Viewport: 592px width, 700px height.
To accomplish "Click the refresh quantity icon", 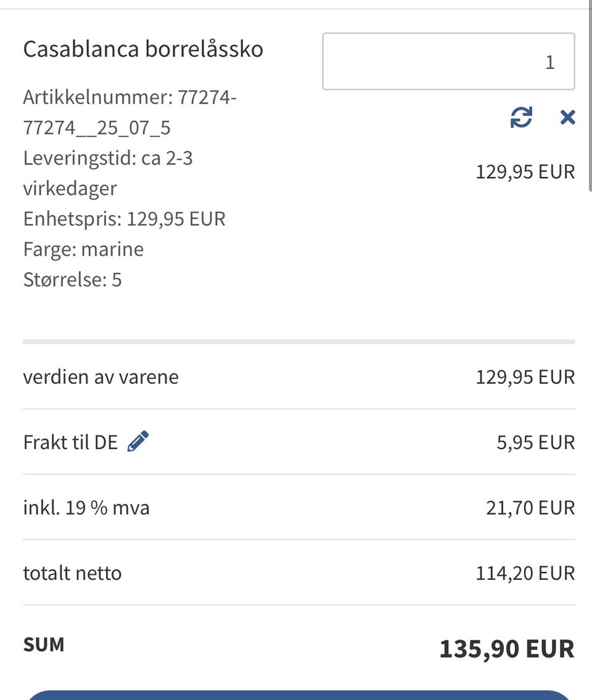I will click(521, 117).
